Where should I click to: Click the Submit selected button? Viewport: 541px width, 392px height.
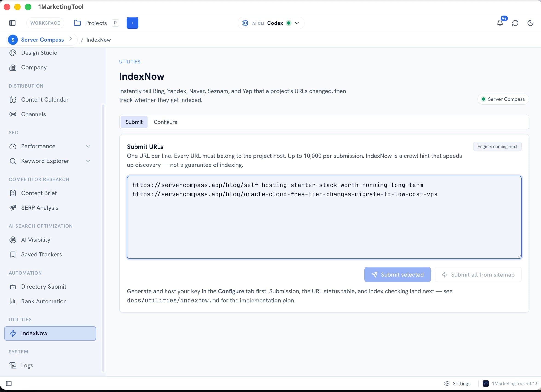(397, 275)
